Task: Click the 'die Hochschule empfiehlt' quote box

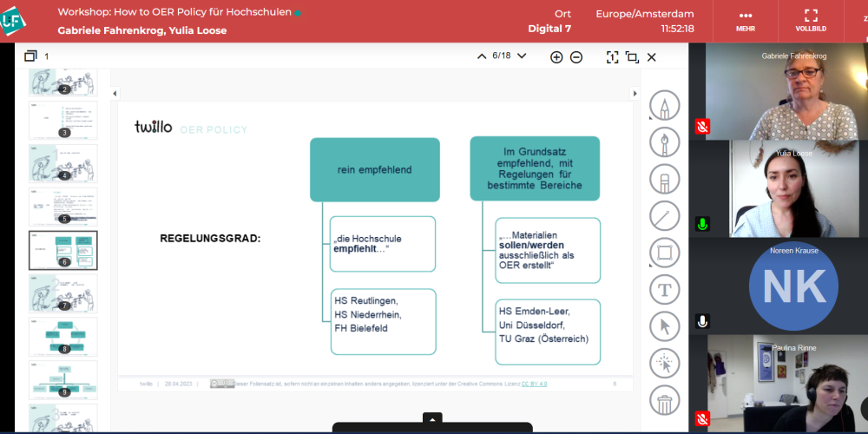Action: point(383,244)
